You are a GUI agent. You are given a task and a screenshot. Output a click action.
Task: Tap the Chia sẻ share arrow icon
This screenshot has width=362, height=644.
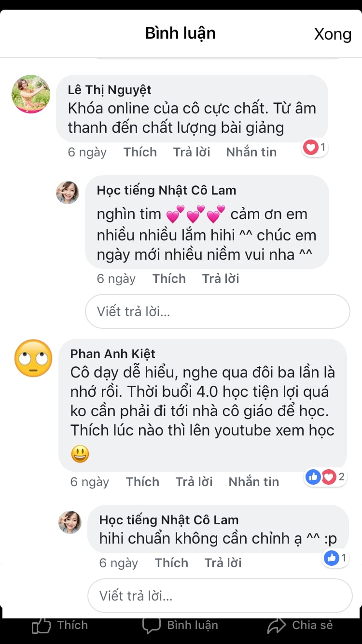click(277, 626)
